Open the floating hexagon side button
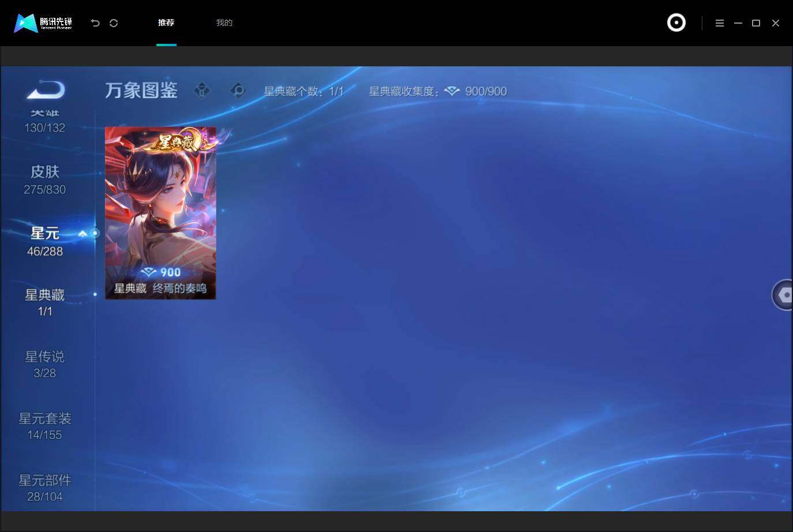793x532 pixels. [x=783, y=295]
